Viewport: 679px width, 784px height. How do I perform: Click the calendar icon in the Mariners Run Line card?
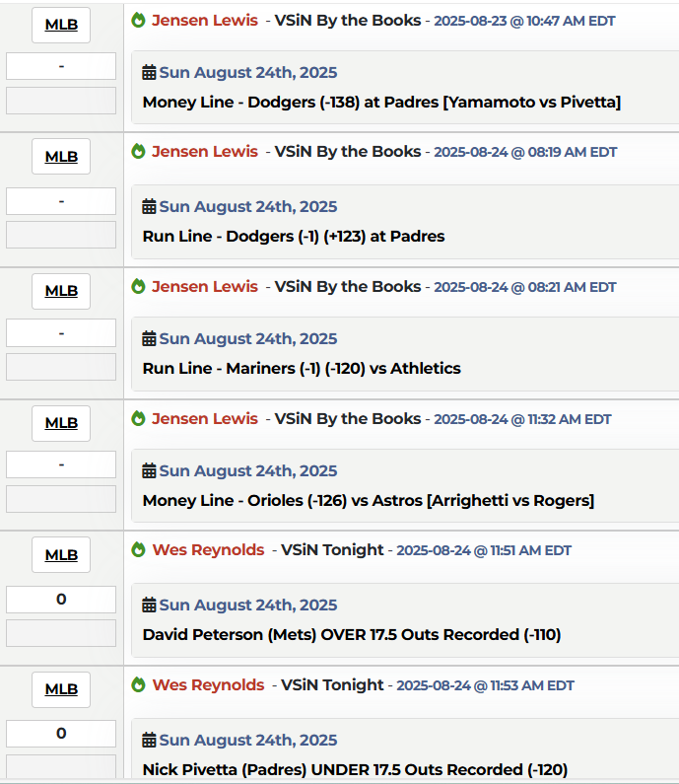(x=150, y=339)
